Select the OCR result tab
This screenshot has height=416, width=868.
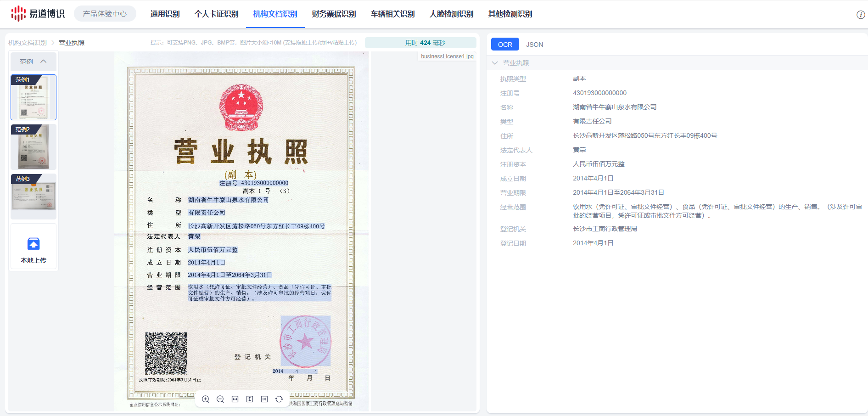pyautogui.click(x=505, y=45)
